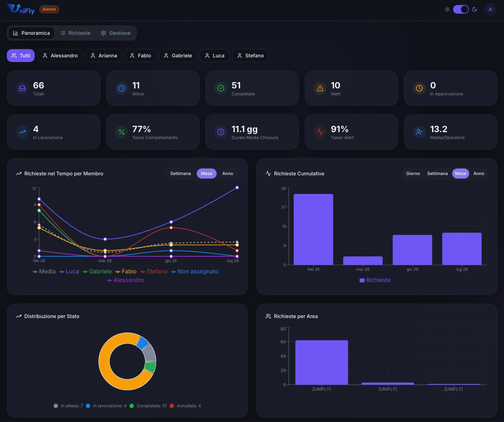
Task: Filter by Arianna
Action: click(x=104, y=56)
